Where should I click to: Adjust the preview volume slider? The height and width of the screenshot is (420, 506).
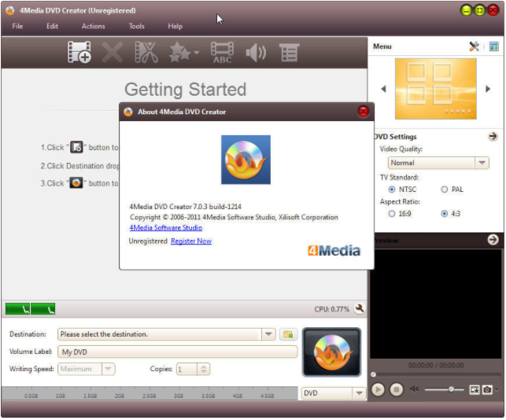[x=445, y=389]
